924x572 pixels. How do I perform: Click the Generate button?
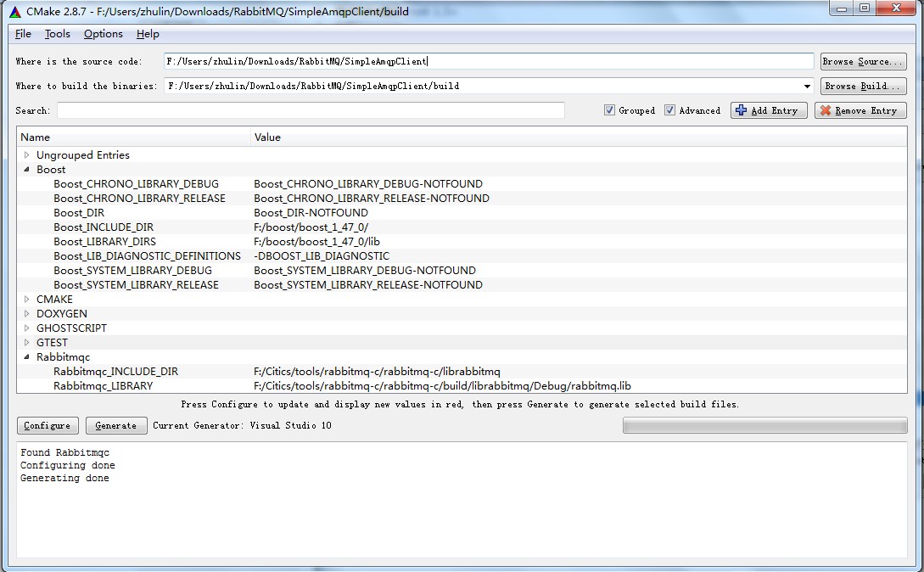coord(116,425)
